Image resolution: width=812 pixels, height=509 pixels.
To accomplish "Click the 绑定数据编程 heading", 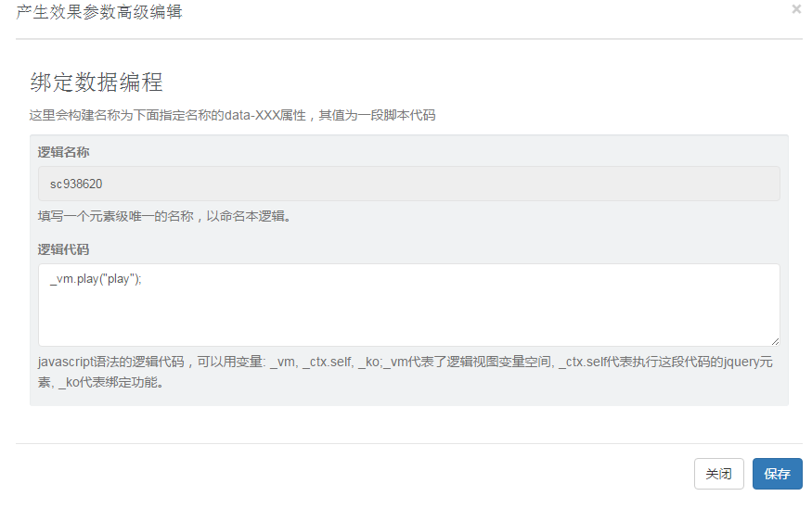I will 97,83.
